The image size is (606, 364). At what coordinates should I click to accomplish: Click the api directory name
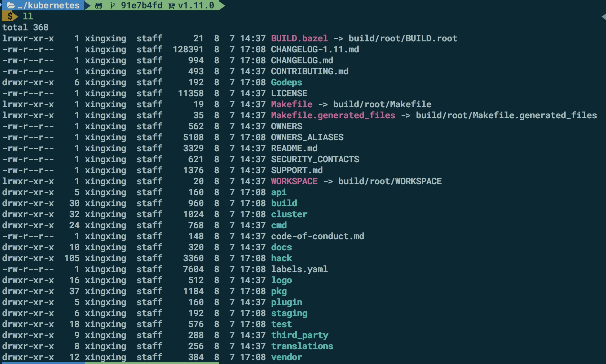tap(279, 192)
